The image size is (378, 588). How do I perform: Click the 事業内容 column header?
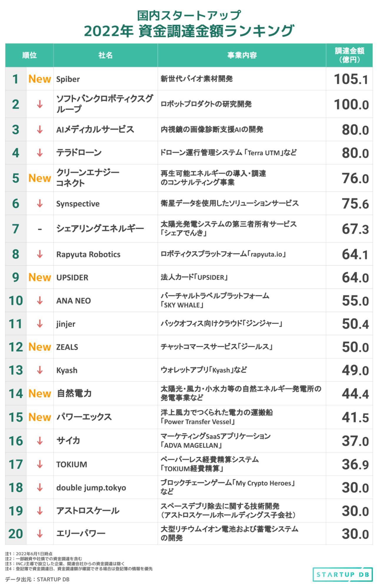coord(242,55)
